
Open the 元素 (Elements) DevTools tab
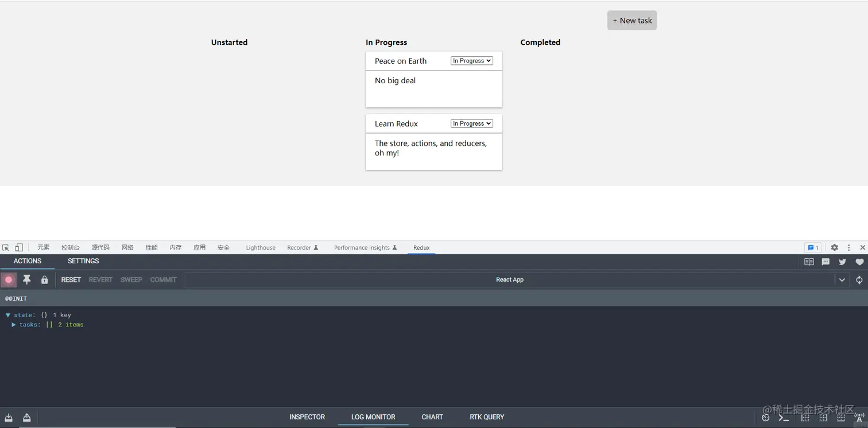click(44, 248)
